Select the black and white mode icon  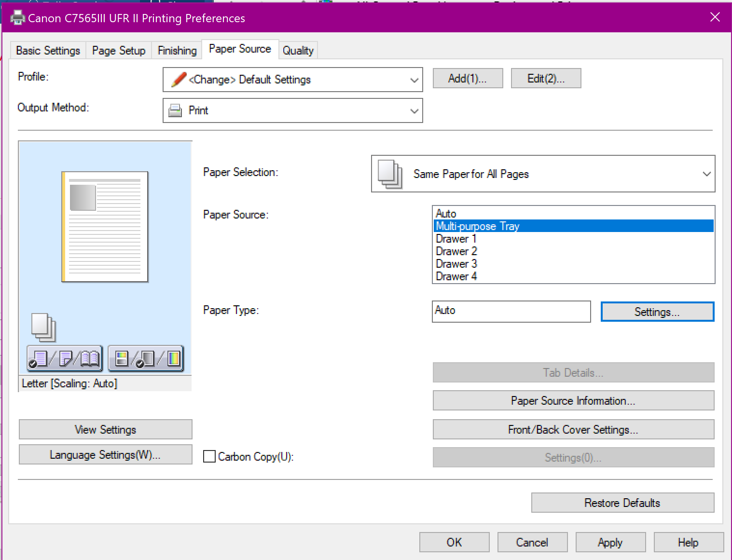click(x=146, y=358)
